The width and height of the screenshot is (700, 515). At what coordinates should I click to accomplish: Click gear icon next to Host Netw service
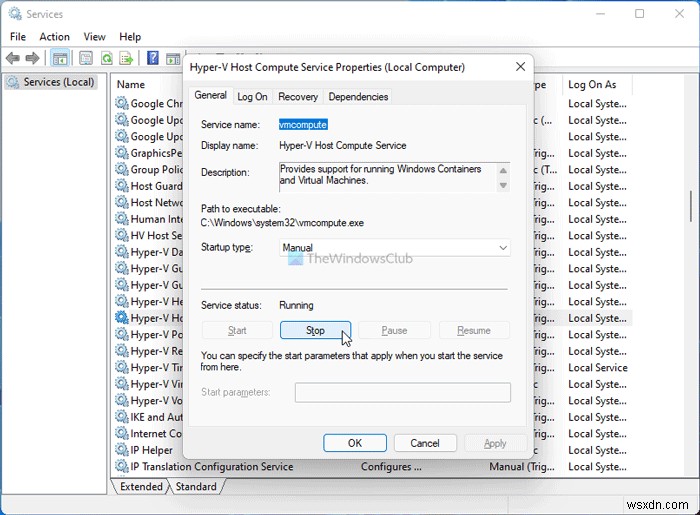pos(122,202)
